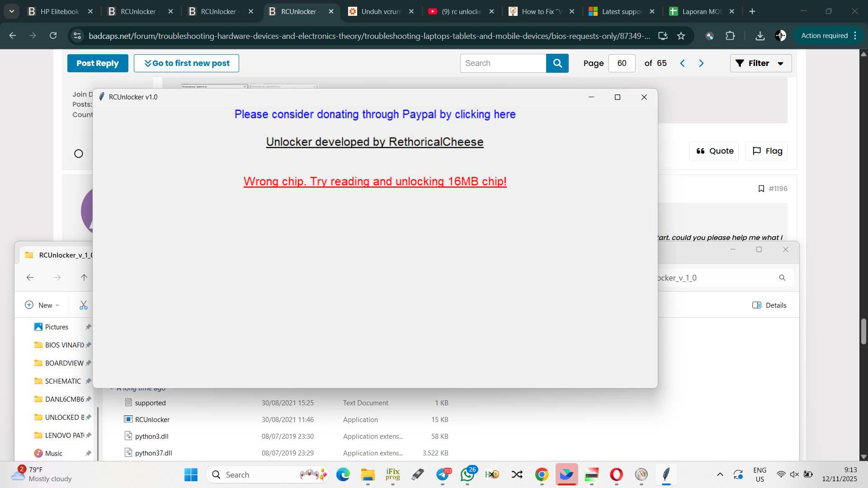868x488 pixels.
Task: Bookmark this page star icon
Action: (x=681, y=36)
